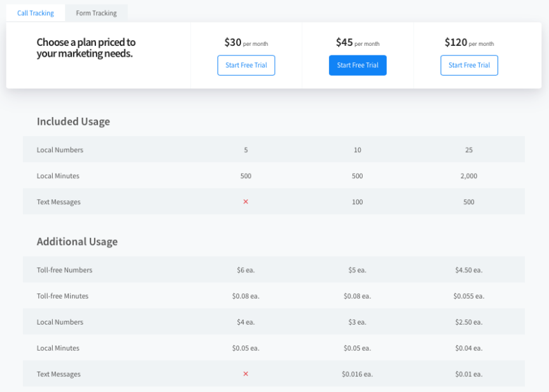Select the Toll-free Numbers row label

click(x=64, y=270)
